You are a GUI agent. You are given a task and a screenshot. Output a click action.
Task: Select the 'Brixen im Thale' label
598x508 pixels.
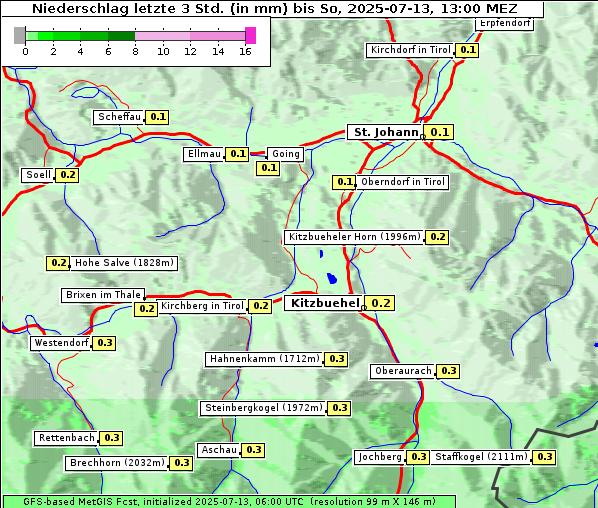pyautogui.click(x=103, y=295)
